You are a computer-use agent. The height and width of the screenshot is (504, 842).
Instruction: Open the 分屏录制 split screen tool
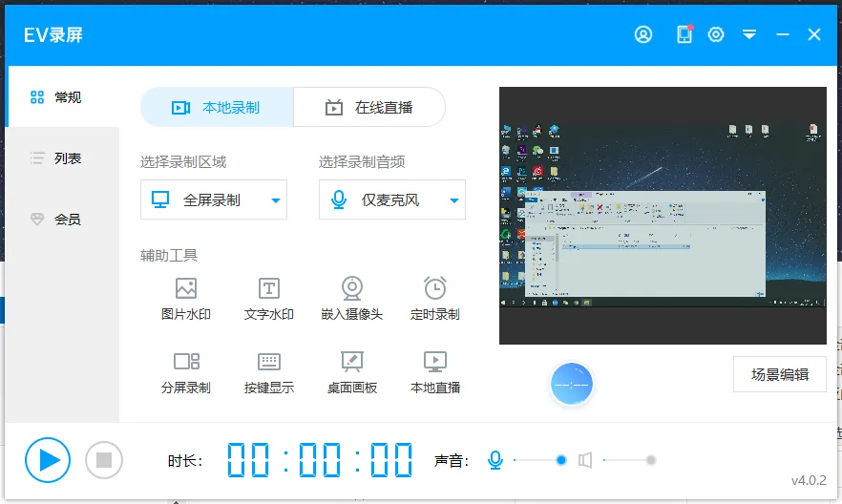[186, 372]
